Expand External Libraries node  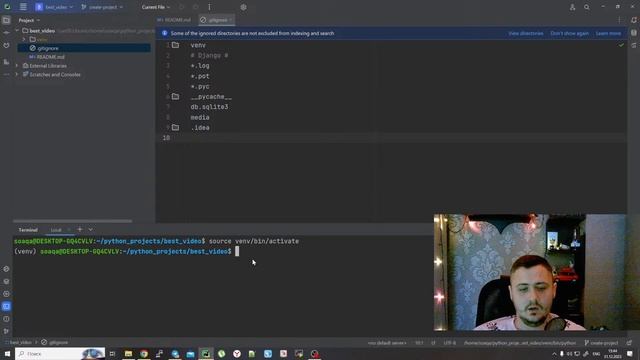tap(17, 66)
